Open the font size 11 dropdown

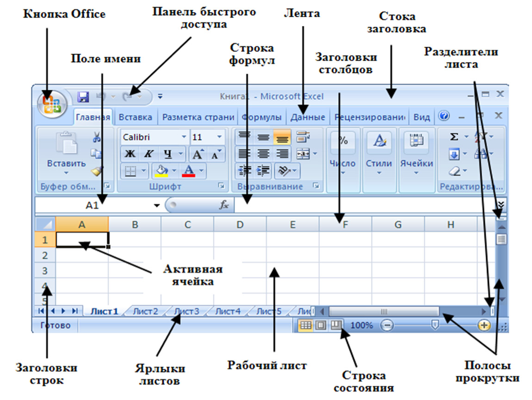pyautogui.click(x=219, y=137)
